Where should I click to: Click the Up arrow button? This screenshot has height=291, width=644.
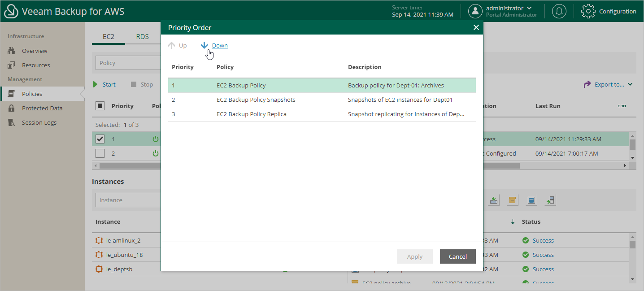[178, 45]
